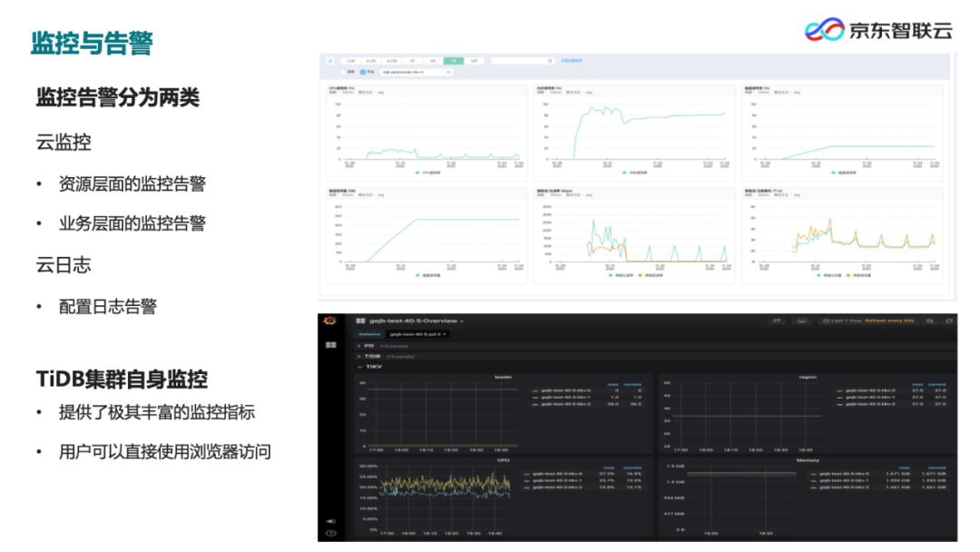Image resolution: width=980 pixels, height=552 pixels.
Task: Click the blue link beside date field
Action: click(572, 61)
